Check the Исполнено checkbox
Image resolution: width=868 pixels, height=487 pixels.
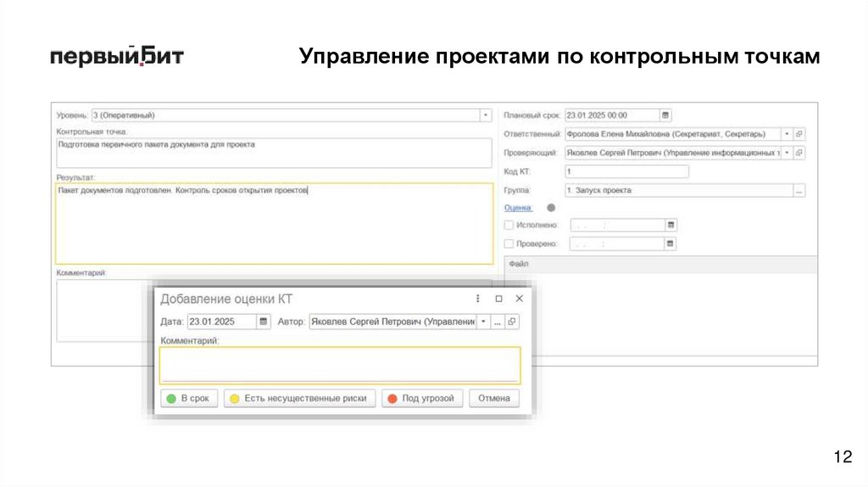[509, 226]
